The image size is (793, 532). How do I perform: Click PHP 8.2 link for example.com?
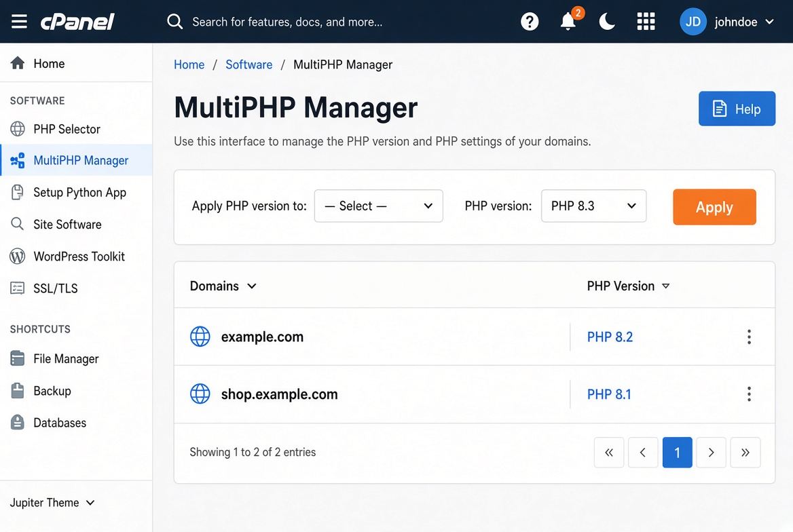pos(610,337)
